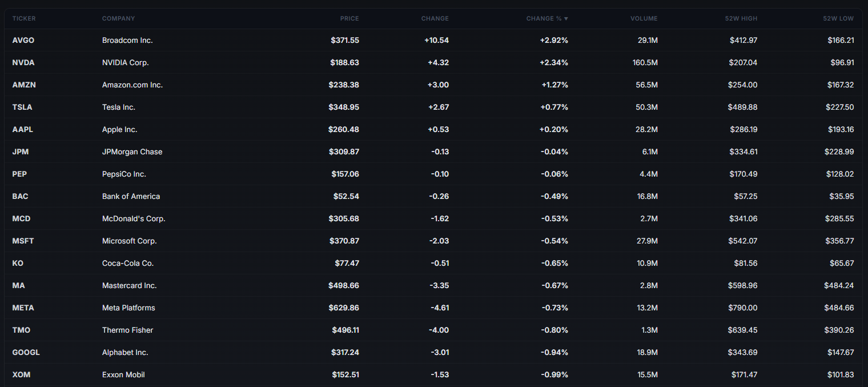Click the Change column header
This screenshot has width=868, height=387.
tap(435, 19)
